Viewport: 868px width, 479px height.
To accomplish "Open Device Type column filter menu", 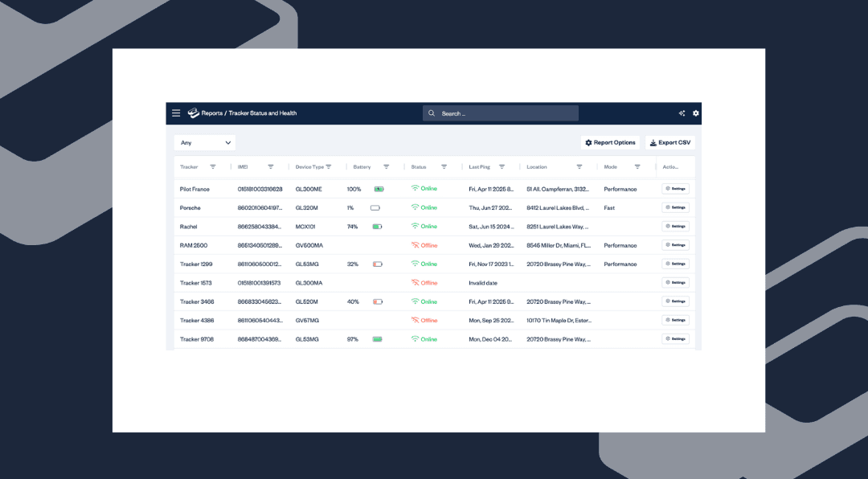I will [x=329, y=167].
